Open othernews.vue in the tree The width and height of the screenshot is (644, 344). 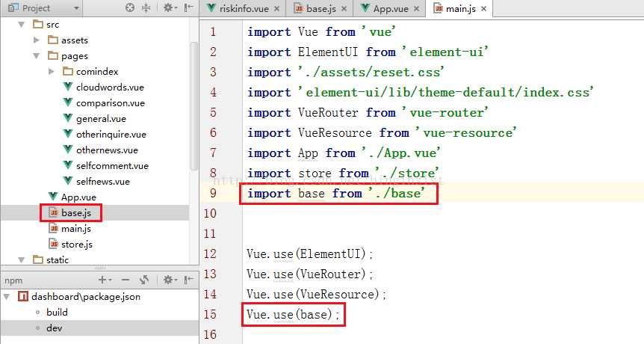[107, 150]
